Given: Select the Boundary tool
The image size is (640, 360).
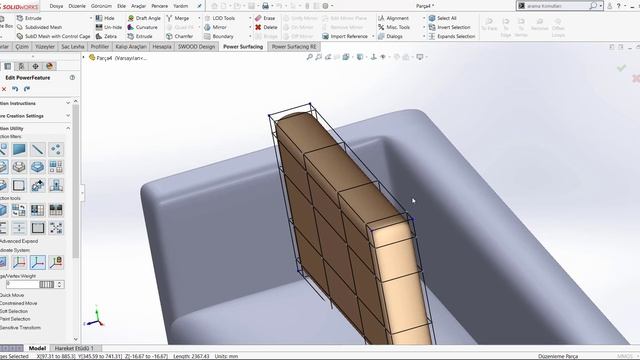Looking at the screenshot, I should [219, 36].
